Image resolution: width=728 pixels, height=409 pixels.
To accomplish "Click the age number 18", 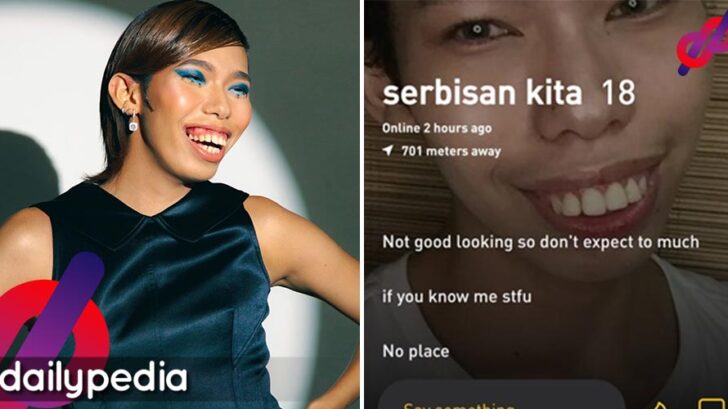I will 618,93.
